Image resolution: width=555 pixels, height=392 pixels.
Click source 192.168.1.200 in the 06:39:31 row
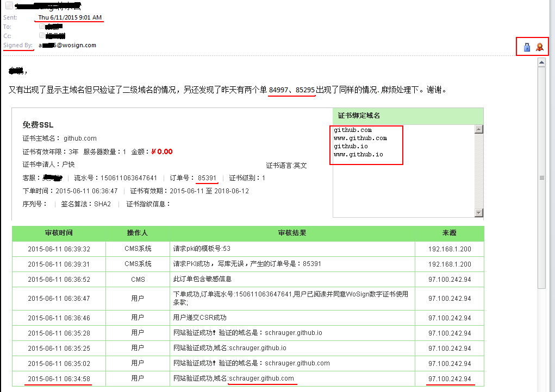click(x=450, y=264)
